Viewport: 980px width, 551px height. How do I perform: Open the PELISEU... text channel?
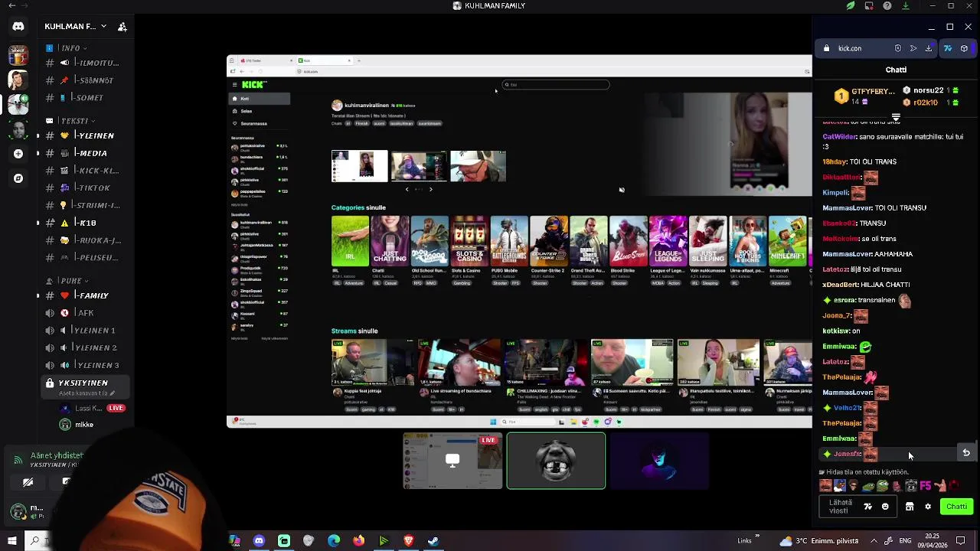(x=83, y=258)
